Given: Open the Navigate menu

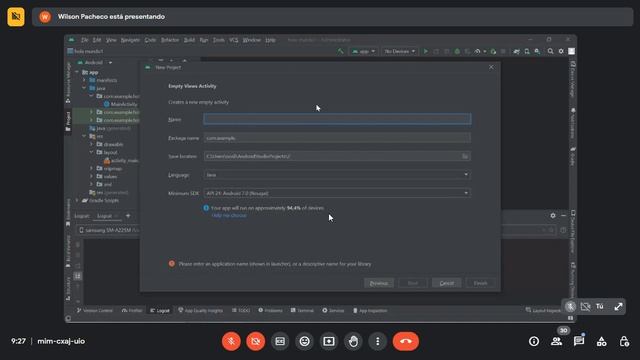Looking at the screenshot, I should (x=130, y=40).
